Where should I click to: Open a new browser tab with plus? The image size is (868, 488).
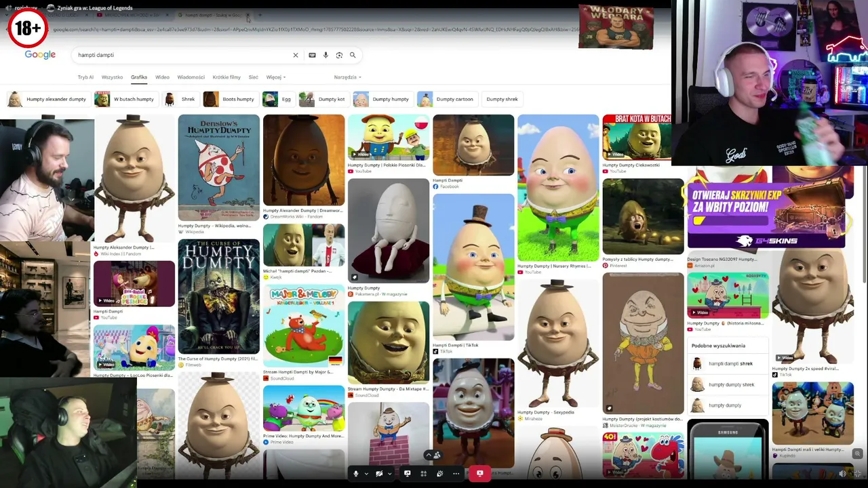pos(260,15)
